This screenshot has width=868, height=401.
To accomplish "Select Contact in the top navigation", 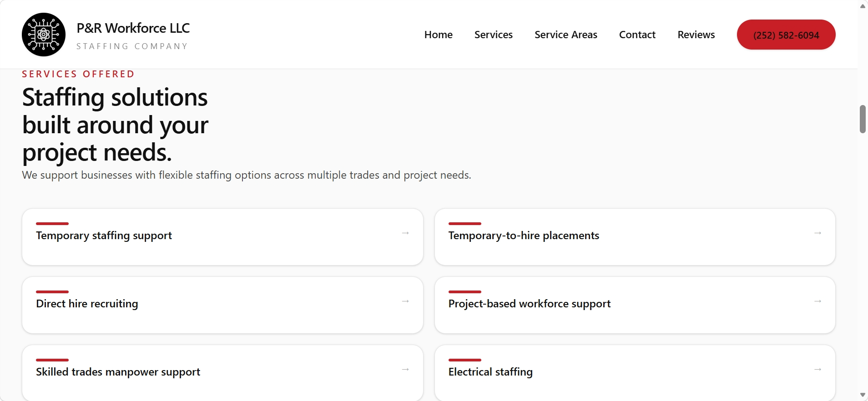I will 637,35.
